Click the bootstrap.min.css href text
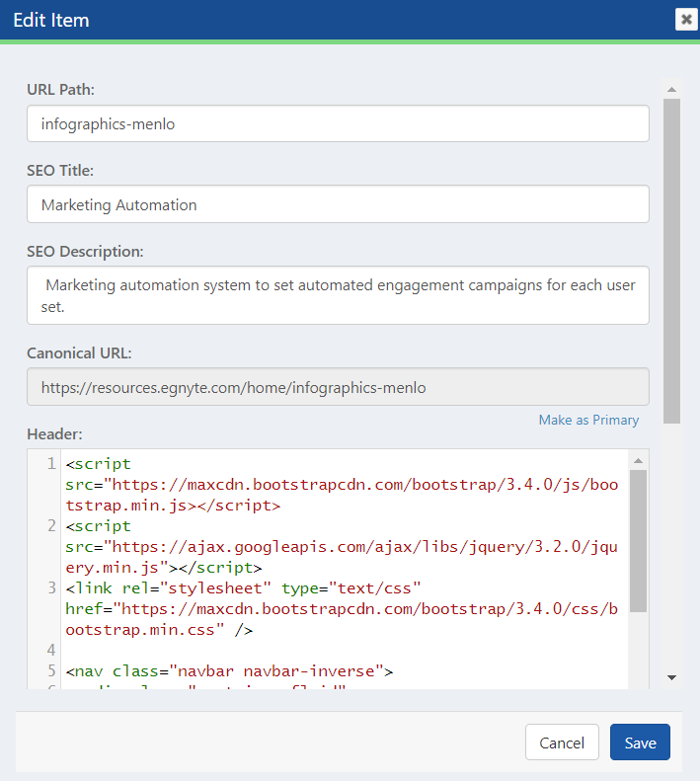The width and height of the screenshot is (700, 781). click(x=342, y=619)
